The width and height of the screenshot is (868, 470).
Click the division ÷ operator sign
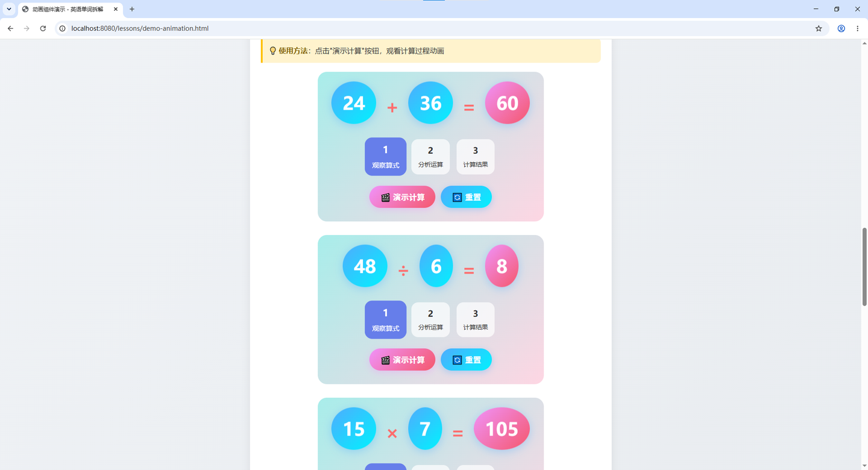[403, 271]
